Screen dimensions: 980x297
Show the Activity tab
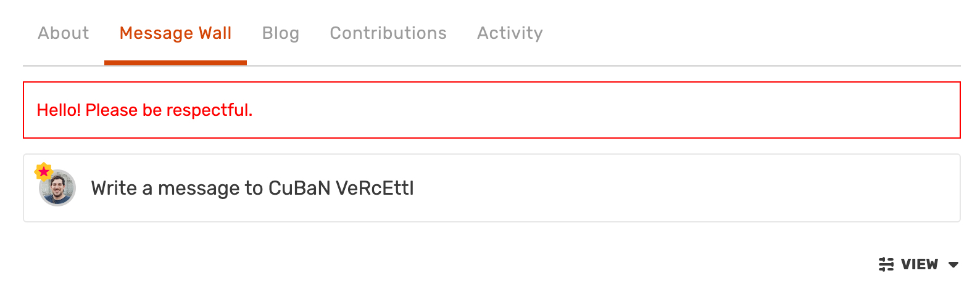tap(510, 33)
